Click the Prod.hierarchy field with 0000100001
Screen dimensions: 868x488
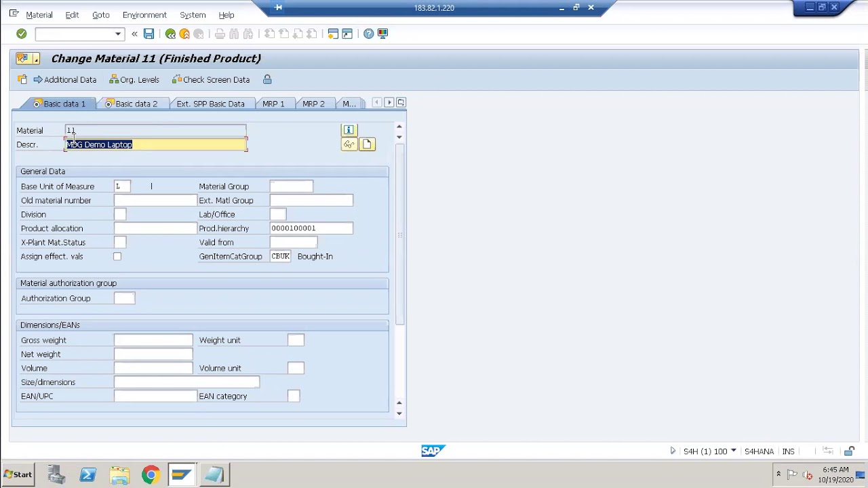point(311,228)
